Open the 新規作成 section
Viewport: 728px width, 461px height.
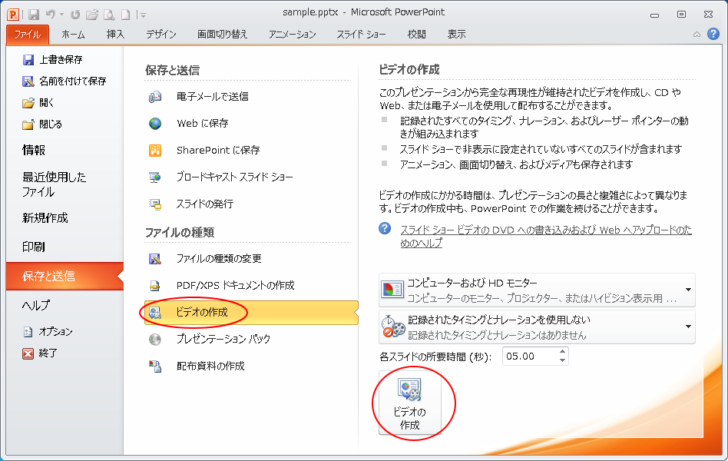[x=45, y=218]
